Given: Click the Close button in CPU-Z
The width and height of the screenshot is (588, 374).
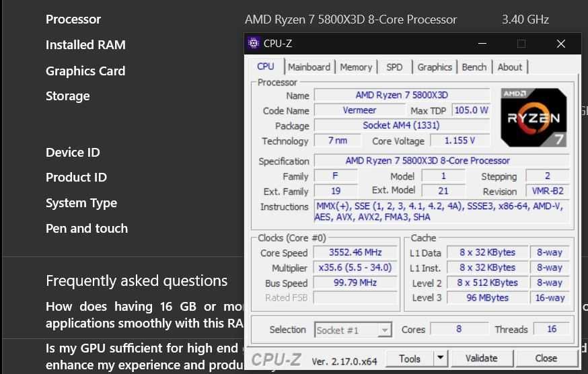Looking at the screenshot, I should click(546, 359).
